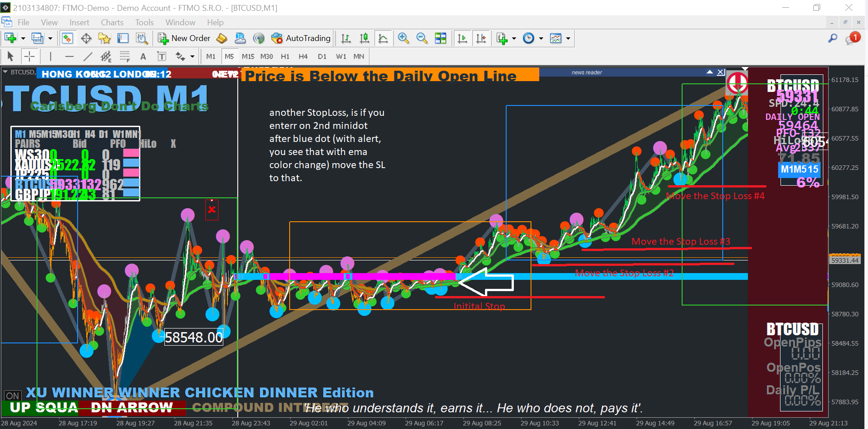Click the Templates icon

click(556, 38)
